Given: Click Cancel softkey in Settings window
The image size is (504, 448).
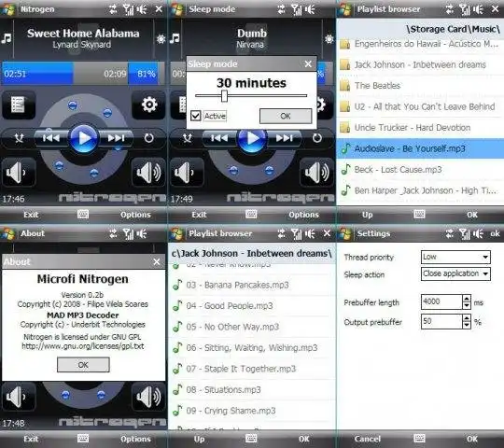Looking at the screenshot, I should point(367,439).
